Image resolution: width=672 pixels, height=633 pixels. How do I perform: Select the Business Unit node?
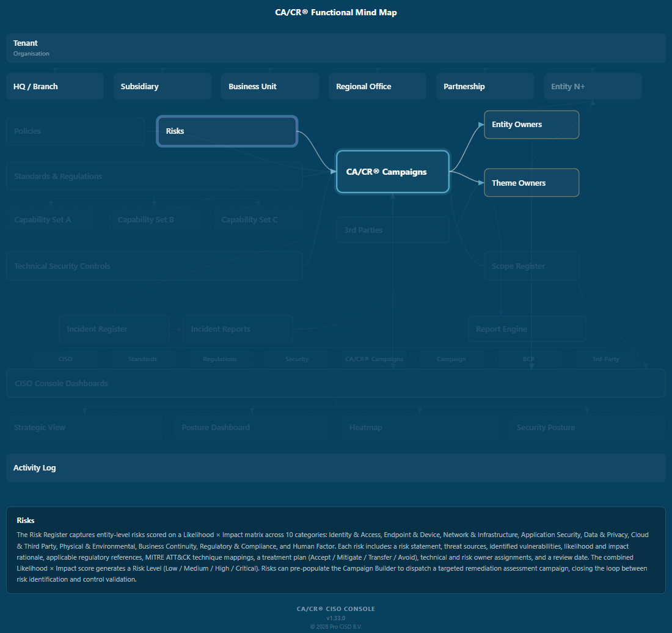(270, 86)
